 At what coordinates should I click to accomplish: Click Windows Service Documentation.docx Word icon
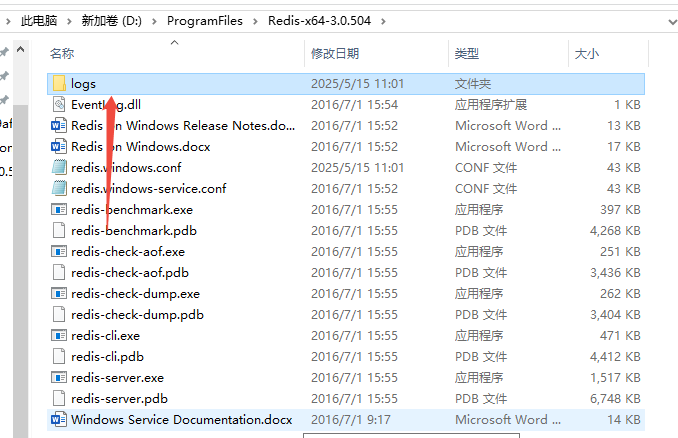(59, 419)
